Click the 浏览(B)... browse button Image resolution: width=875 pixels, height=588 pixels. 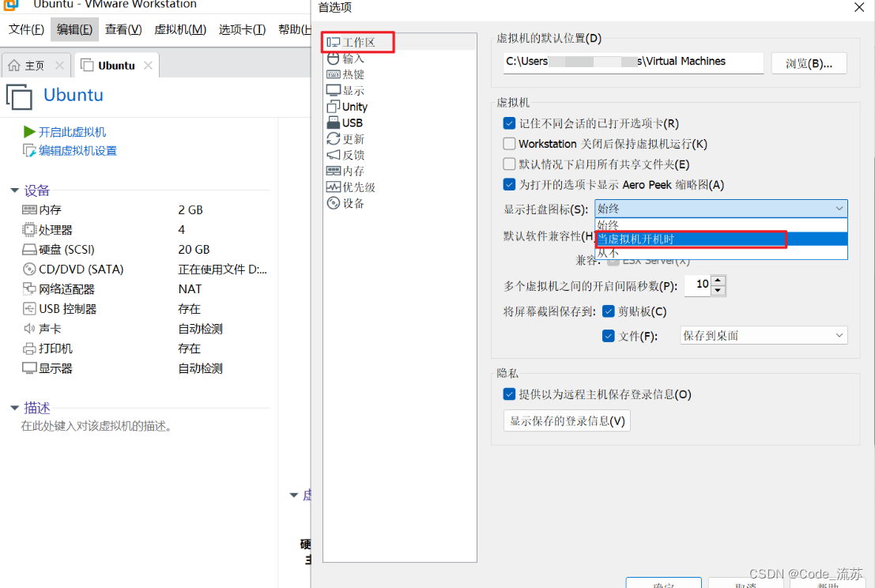point(809,63)
